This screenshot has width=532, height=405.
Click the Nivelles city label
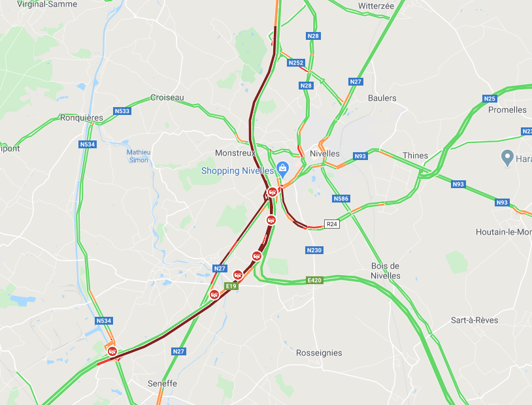click(x=325, y=154)
